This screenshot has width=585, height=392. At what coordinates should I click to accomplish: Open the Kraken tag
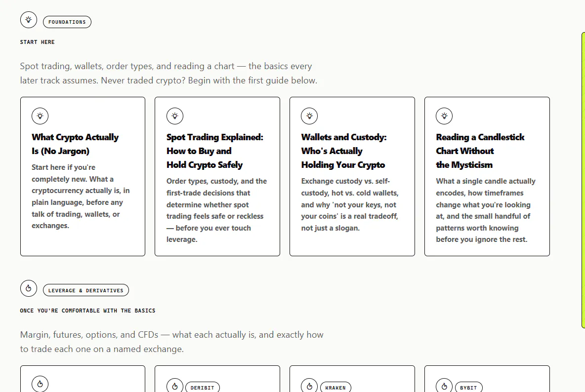click(335, 387)
